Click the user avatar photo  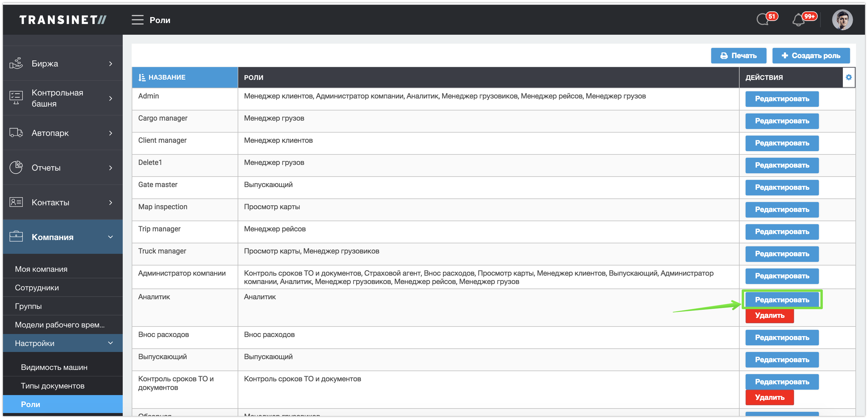coord(842,20)
